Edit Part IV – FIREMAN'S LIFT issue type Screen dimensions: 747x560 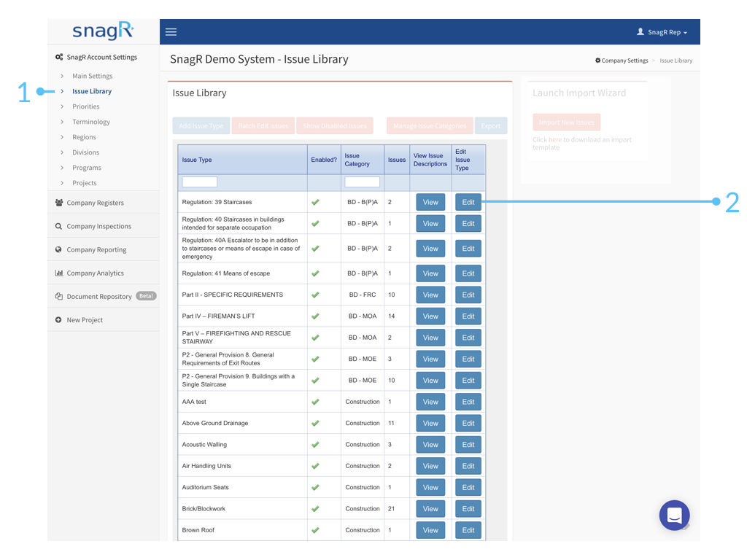coord(468,316)
